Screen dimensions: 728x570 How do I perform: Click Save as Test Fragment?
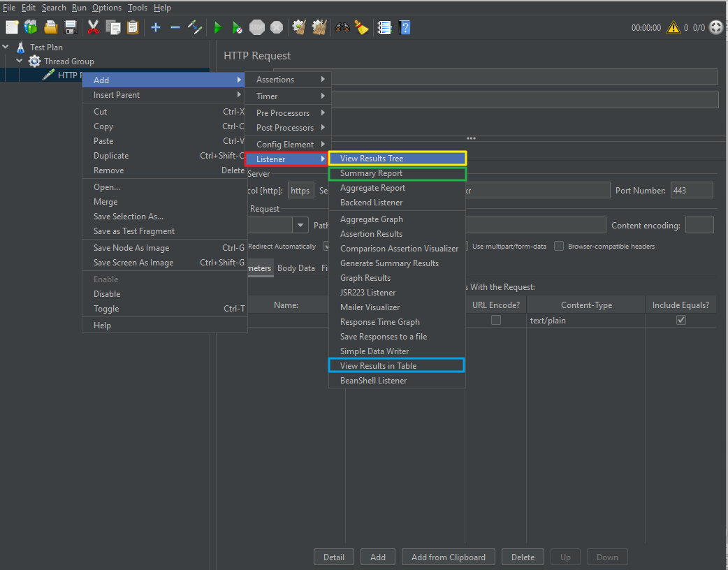coord(164,231)
